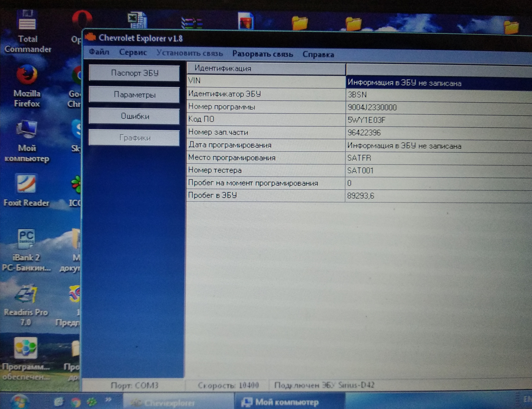Open Chrome from quick launch bar
Screen dimensions: 532x409
pyautogui.click(x=76, y=402)
